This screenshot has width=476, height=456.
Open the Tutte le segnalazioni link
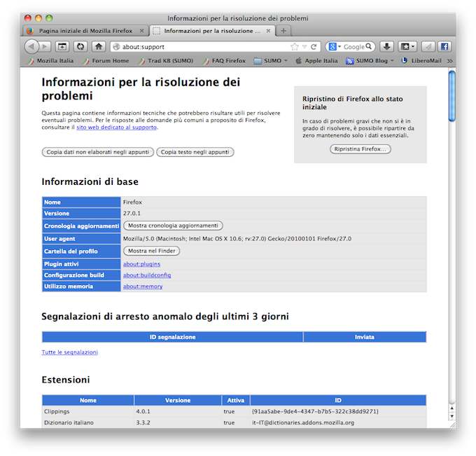(x=69, y=352)
